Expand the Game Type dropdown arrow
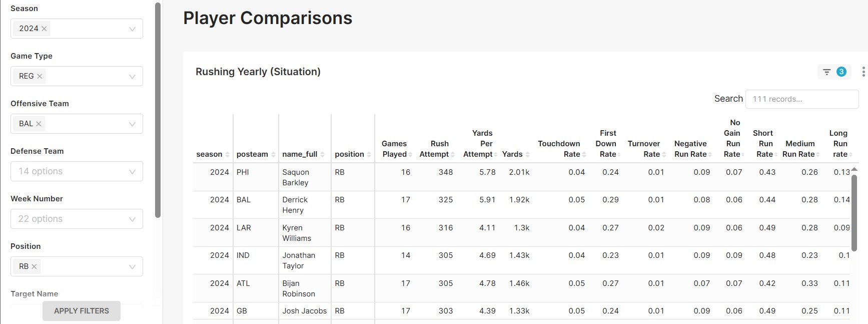 pos(132,77)
